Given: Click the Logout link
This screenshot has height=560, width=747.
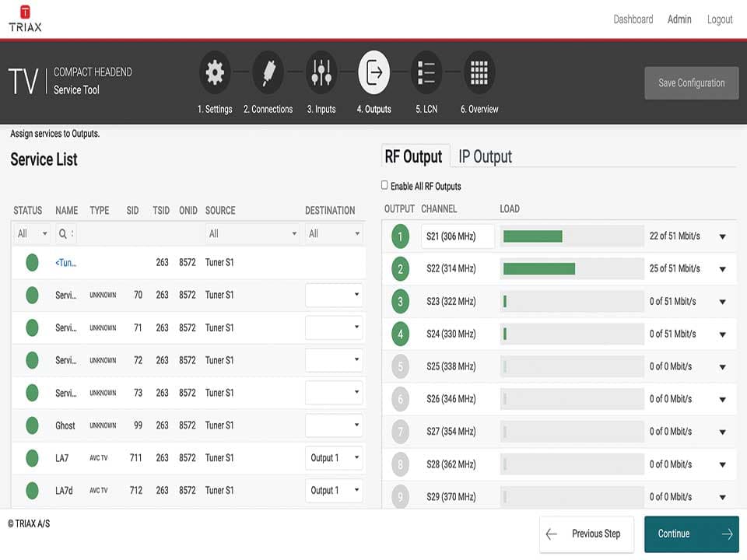Looking at the screenshot, I should coord(719,19).
